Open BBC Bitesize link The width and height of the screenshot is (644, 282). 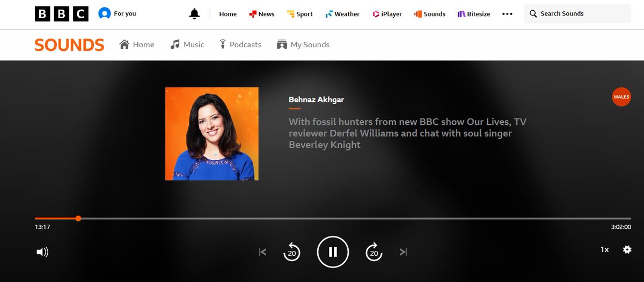(473, 14)
